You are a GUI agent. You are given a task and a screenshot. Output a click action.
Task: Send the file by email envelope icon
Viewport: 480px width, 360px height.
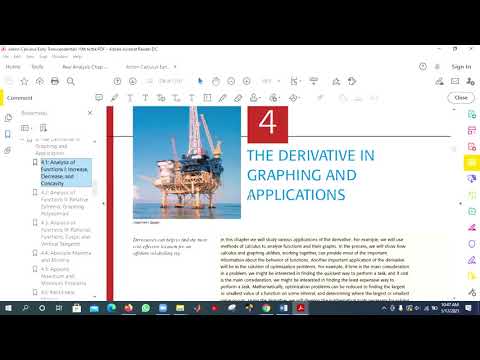[x=455, y=81]
